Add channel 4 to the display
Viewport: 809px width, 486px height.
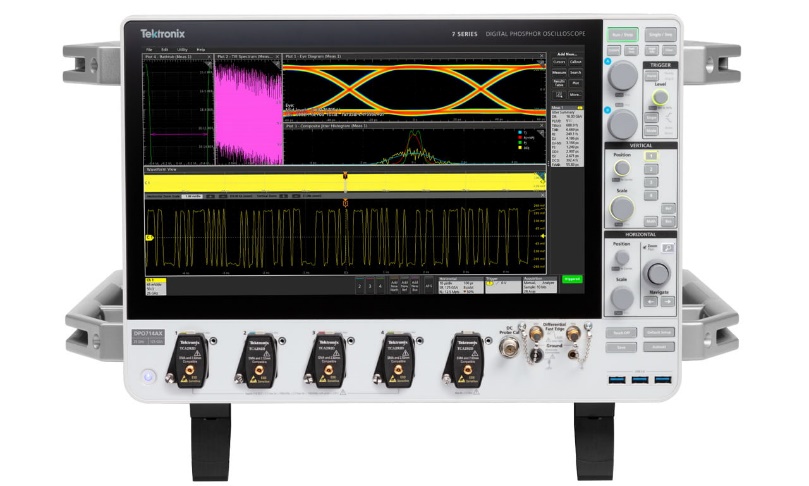click(381, 286)
